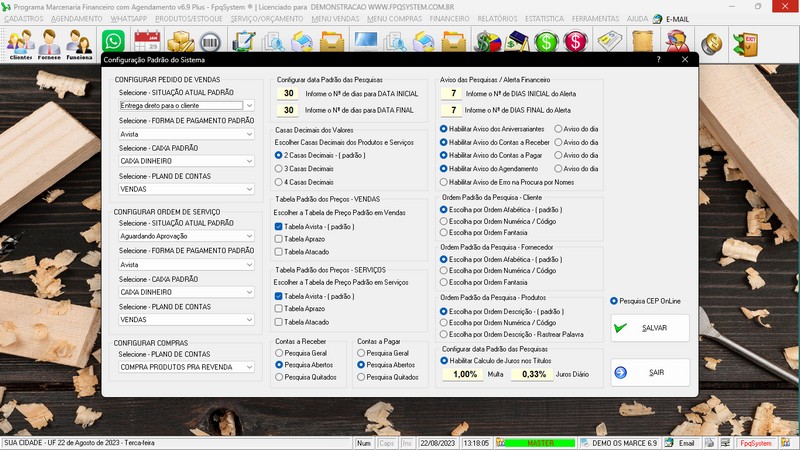Click the dialog help question mark
800x450 pixels.
[659, 60]
